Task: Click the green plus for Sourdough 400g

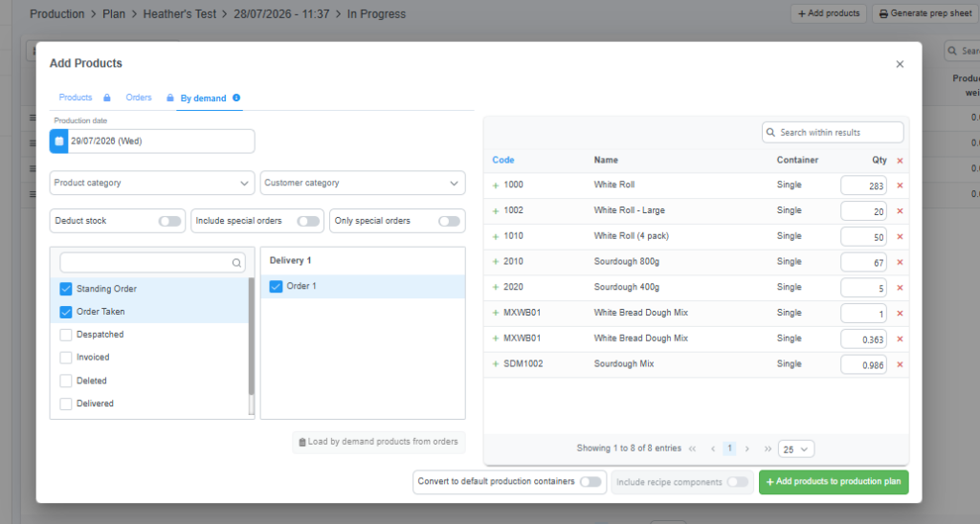Action: coord(496,288)
